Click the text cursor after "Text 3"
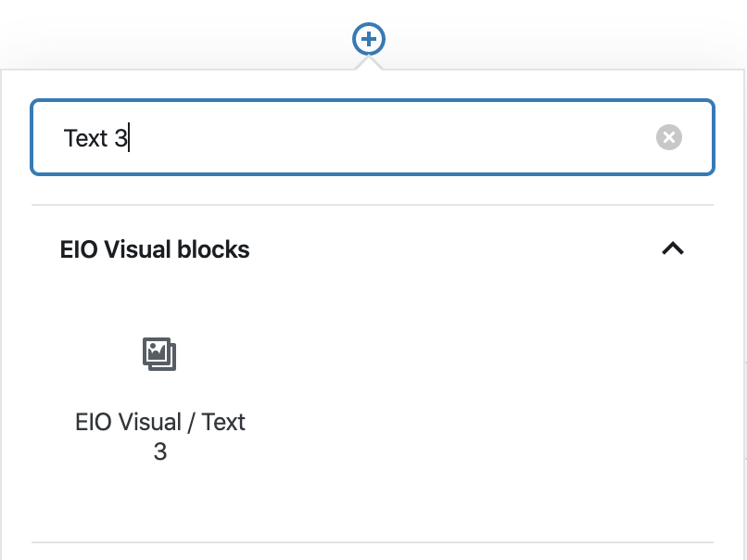This screenshot has width=747, height=560. point(129,138)
